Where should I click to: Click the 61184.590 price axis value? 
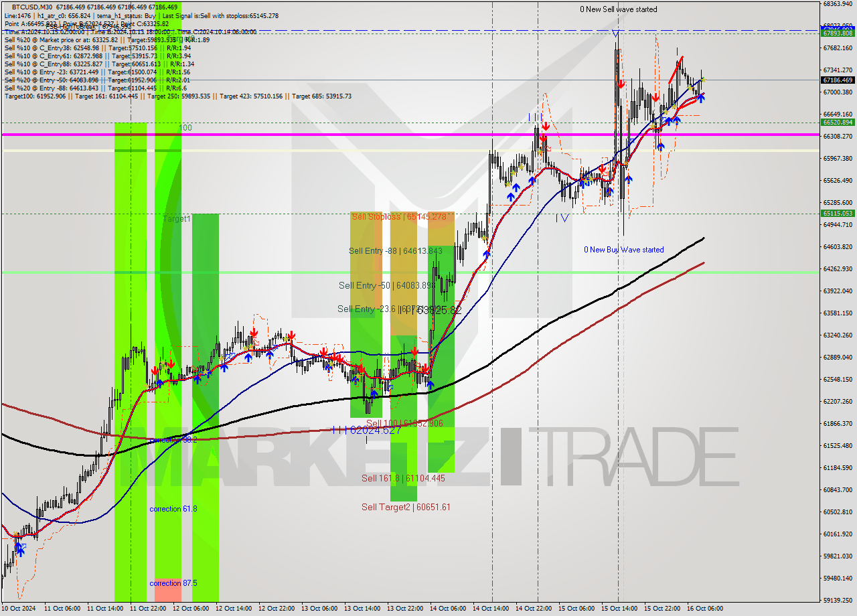(x=837, y=467)
